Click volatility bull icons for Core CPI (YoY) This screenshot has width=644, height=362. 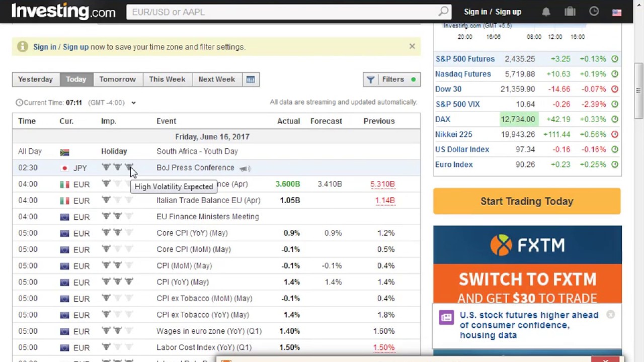coord(117,233)
